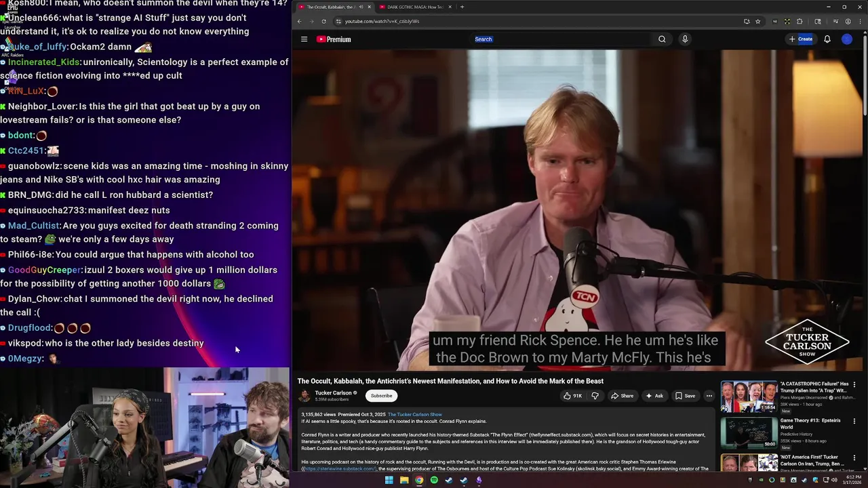868x488 pixels.
Task: Open the taskbar clock showing 6:12 PM
Action: (851, 480)
